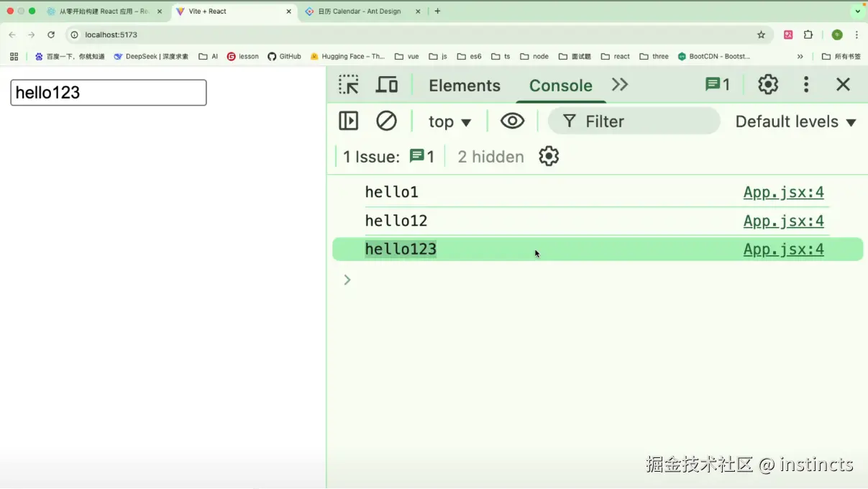
Task: Open the red translate extension icon
Action: point(788,35)
